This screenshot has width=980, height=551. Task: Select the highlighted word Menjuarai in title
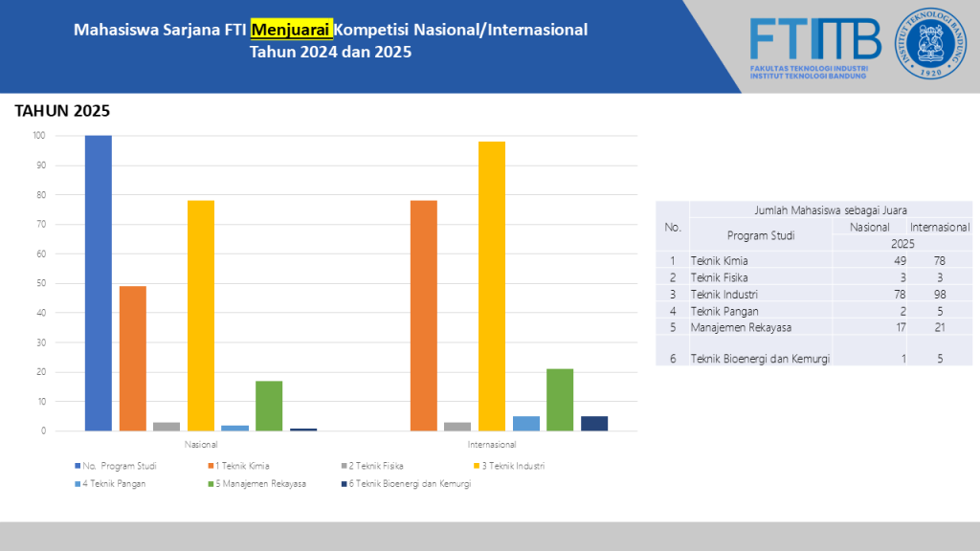tap(291, 30)
